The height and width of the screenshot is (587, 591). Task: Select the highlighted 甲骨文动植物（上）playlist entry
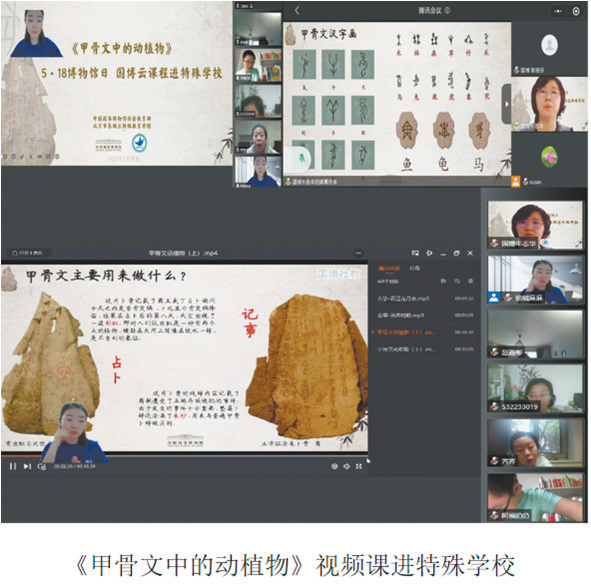(425, 332)
